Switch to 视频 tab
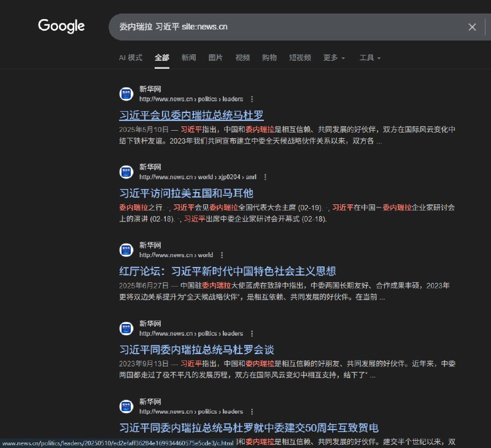491x448 pixels. (x=242, y=58)
